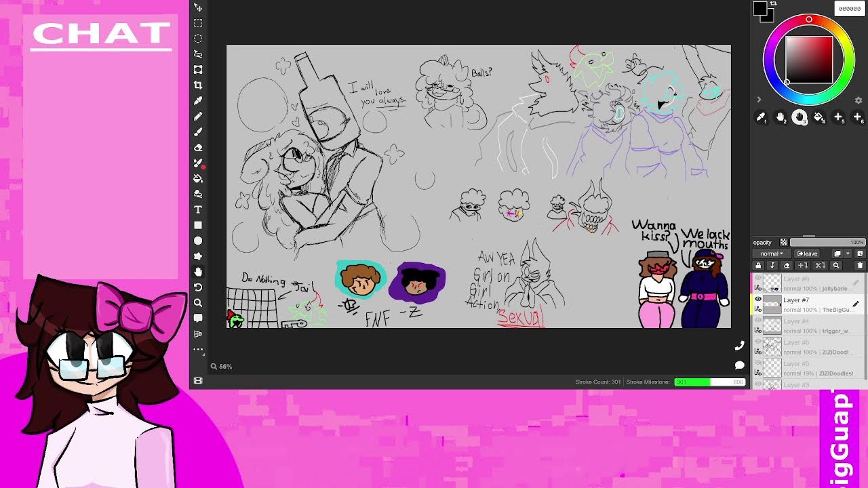Expand the color panel chevron arrow
This screenshot has height=488, width=868.
pyautogui.click(x=759, y=100)
